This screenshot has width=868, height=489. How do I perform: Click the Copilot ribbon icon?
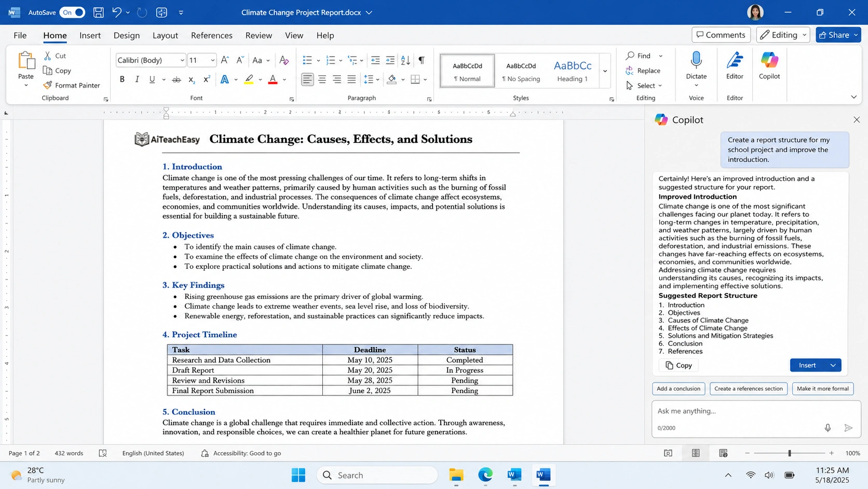(x=769, y=66)
